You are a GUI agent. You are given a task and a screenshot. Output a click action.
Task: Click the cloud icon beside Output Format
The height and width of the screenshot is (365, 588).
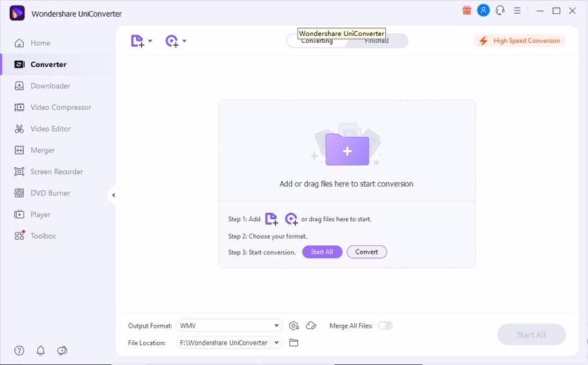click(x=311, y=326)
